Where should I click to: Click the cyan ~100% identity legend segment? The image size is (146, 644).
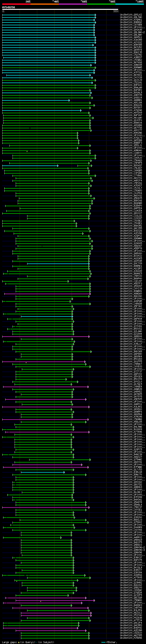pos(130,4)
